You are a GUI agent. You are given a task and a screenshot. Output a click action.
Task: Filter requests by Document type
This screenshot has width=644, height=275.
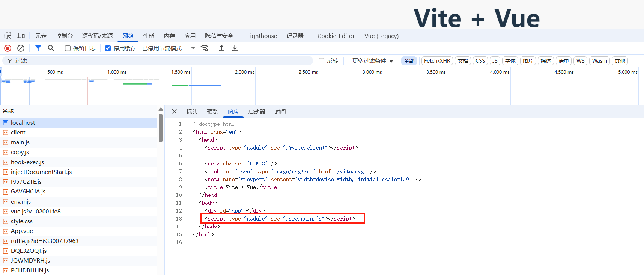point(463,60)
